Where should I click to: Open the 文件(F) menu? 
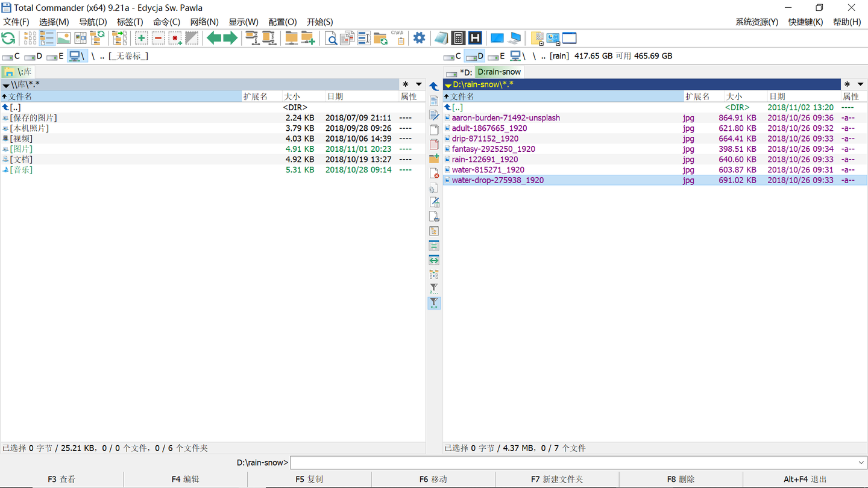click(x=16, y=22)
